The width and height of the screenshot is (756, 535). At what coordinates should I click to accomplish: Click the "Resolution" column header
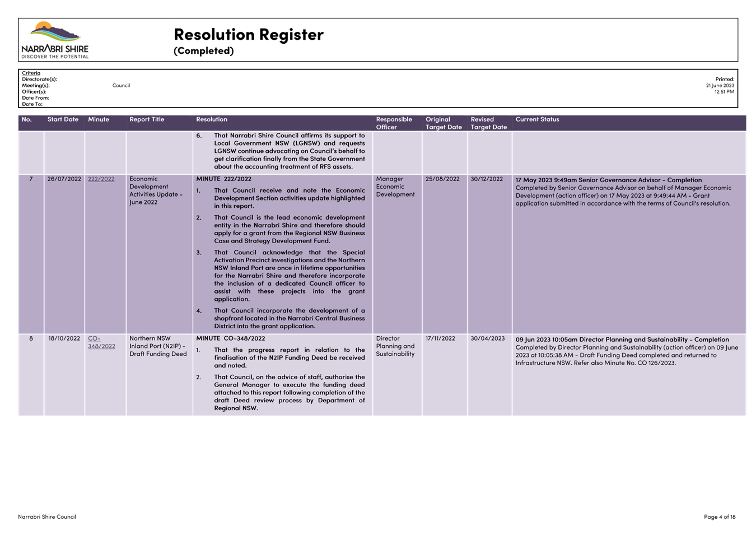(212, 119)
